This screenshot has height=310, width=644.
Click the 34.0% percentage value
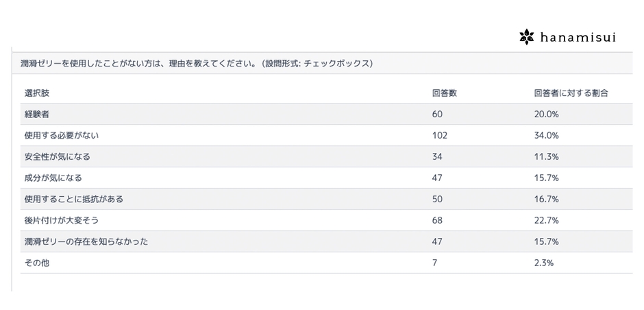[x=547, y=135]
